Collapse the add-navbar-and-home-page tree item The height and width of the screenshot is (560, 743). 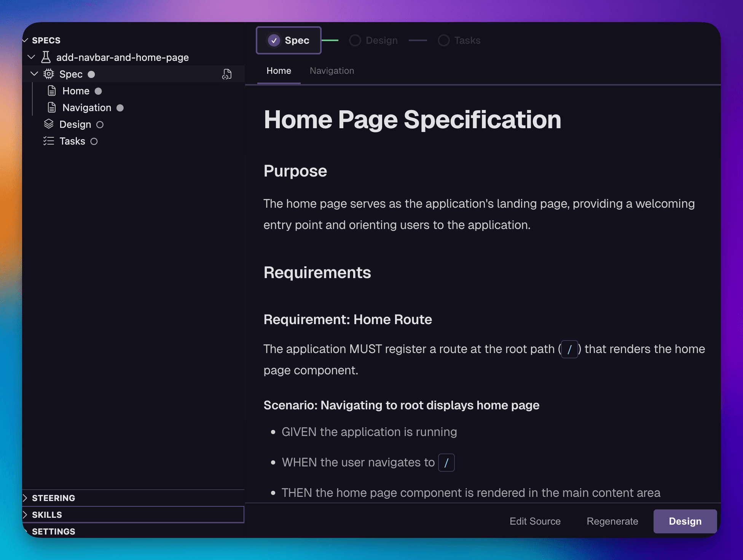click(x=31, y=57)
